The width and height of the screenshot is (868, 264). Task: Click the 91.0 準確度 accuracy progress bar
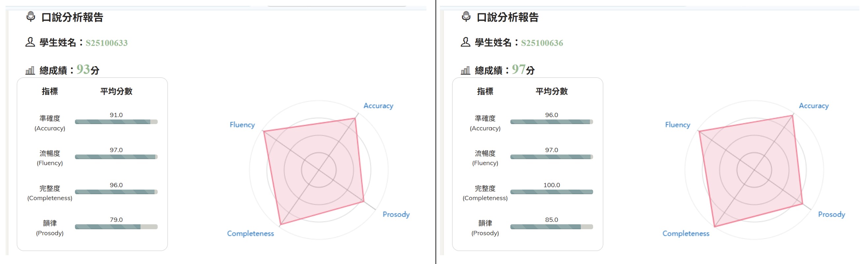click(116, 122)
